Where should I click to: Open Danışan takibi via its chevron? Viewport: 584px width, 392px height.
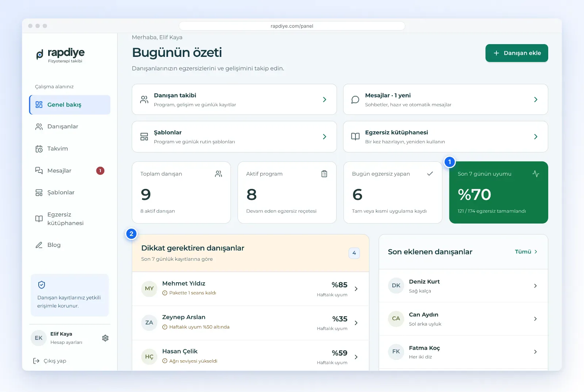click(x=324, y=100)
